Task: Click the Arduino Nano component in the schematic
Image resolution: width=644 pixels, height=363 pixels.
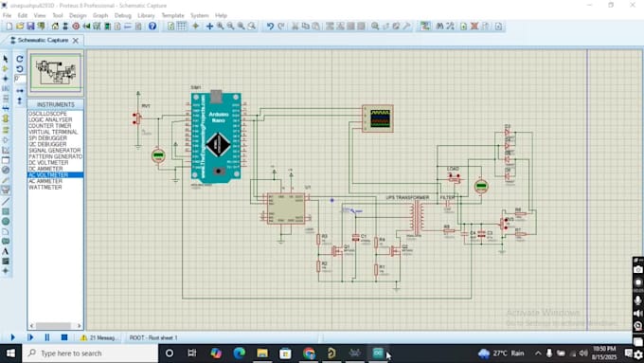Action: click(x=216, y=137)
